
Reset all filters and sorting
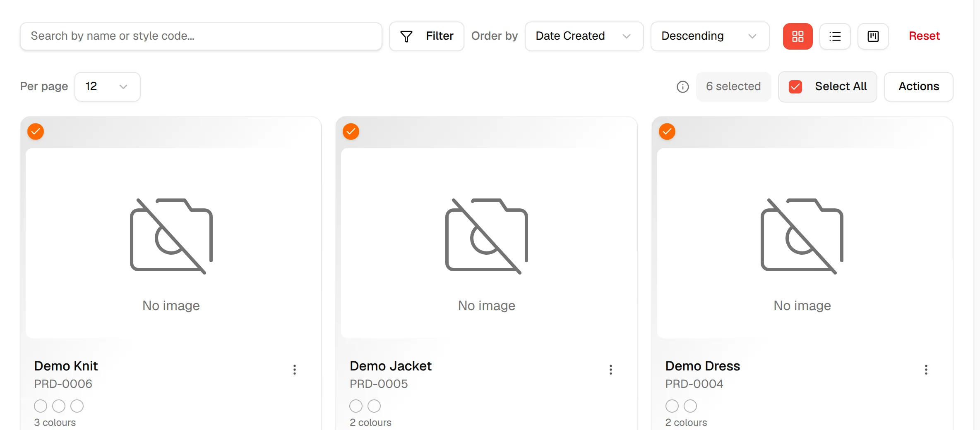924,36
